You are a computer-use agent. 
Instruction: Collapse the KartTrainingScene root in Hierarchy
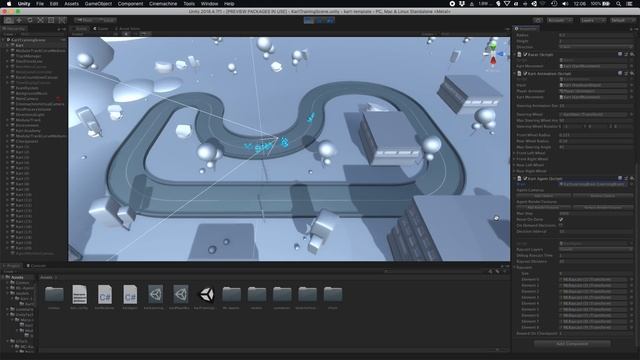pos(4,40)
